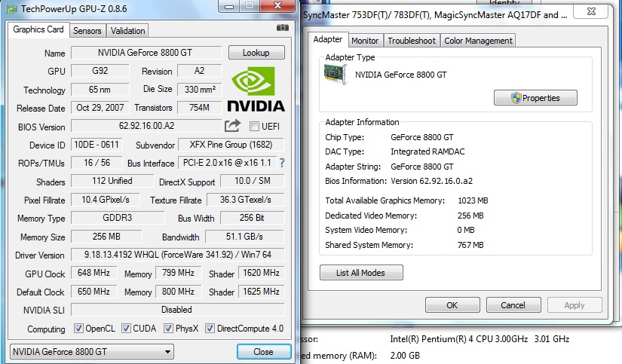Click the Memory Type field GDDR3
The width and height of the screenshot is (622, 364).
(x=118, y=218)
